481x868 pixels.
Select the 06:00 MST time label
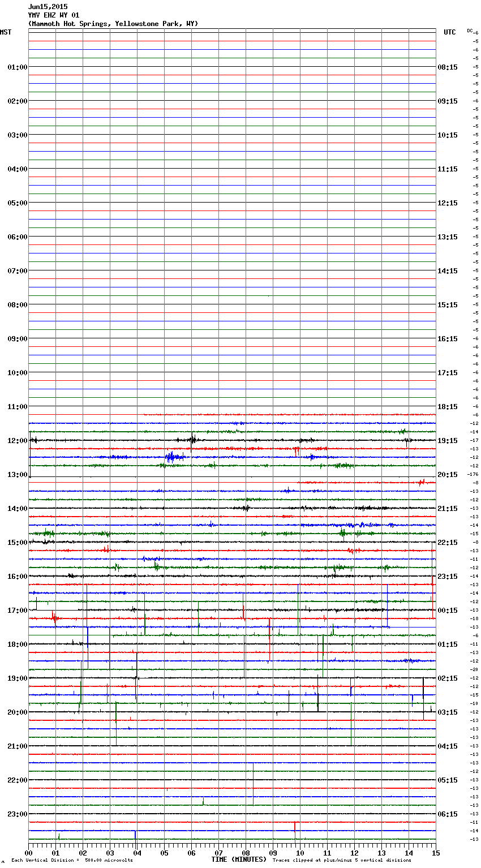pos(18,237)
